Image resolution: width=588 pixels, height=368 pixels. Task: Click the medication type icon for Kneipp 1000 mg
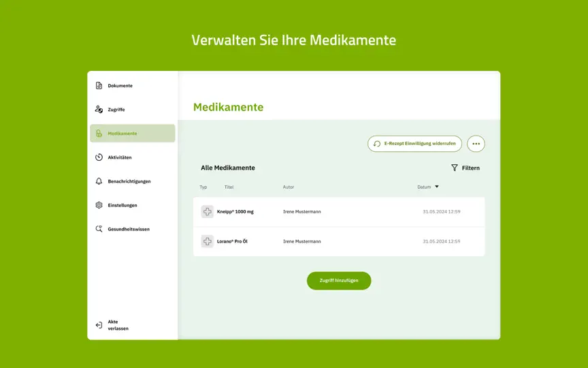[x=207, y=212]
